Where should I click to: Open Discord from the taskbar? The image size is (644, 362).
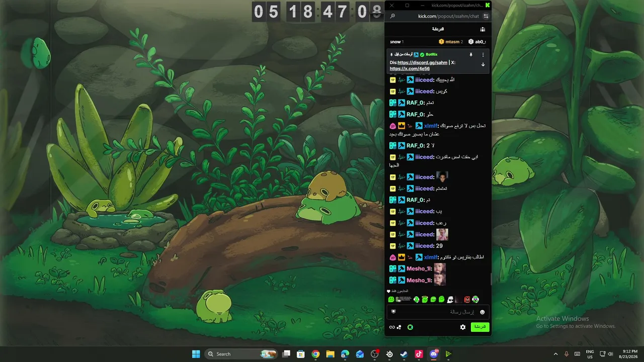click(x=434, y=354)
